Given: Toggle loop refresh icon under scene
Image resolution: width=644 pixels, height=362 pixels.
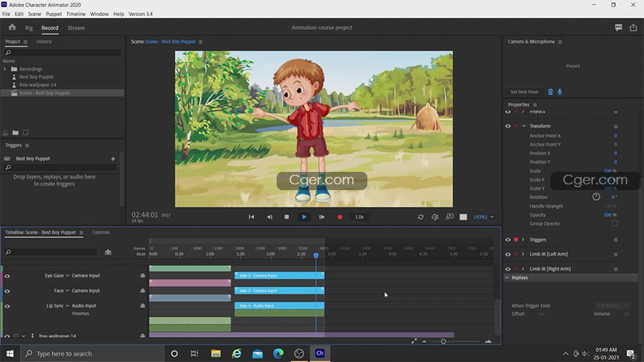Looking at the screenshot, I should [421, 216].
